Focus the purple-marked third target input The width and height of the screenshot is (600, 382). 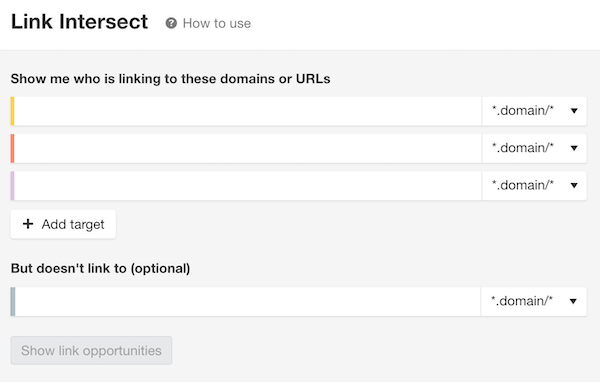coord(248,186)
